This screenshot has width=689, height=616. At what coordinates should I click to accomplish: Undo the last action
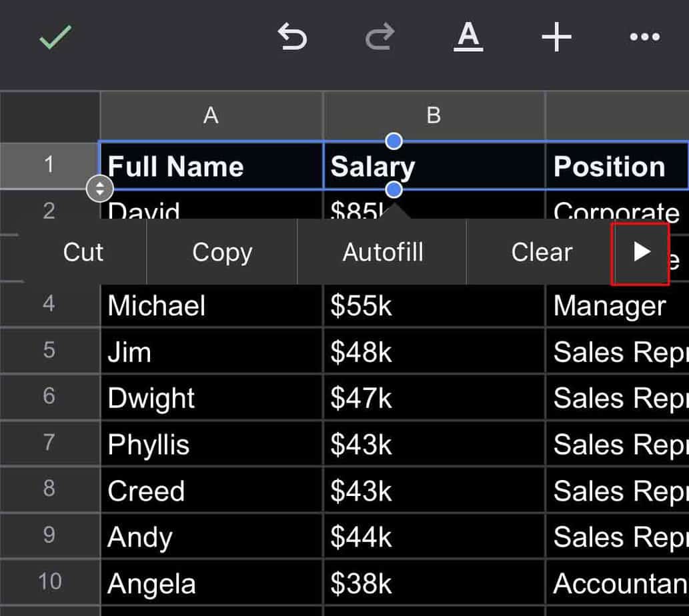pyautogui.click(x=292, y=37)
